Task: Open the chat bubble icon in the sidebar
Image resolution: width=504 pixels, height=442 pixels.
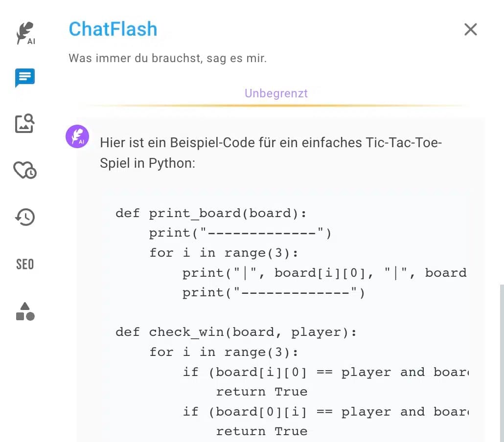Action: tap(24, 77)
